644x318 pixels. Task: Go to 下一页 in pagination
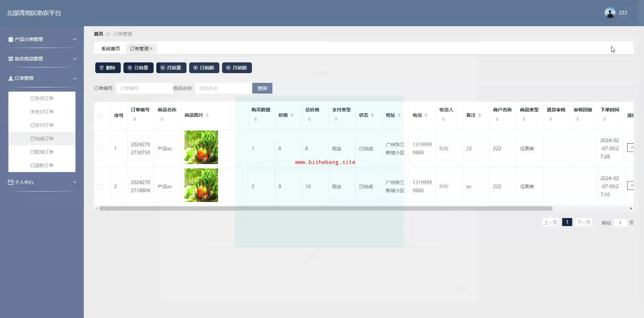click(584, 222)
